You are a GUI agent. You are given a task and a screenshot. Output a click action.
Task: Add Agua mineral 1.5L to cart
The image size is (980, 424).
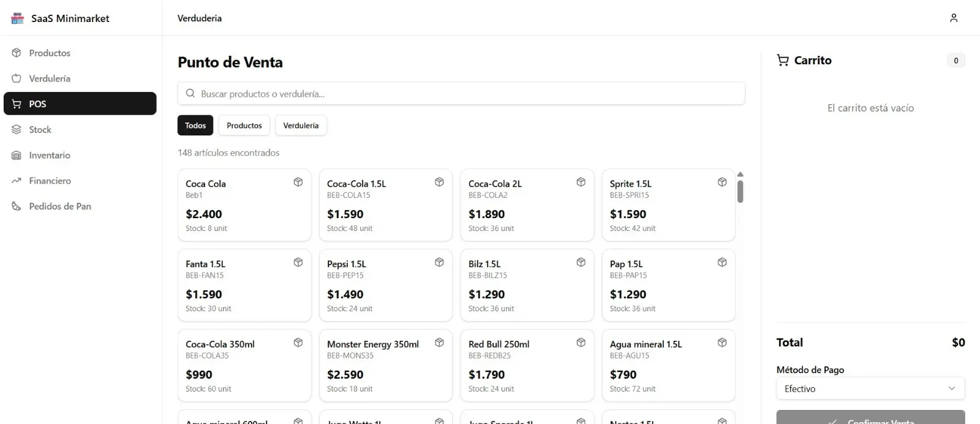[668, 366]
